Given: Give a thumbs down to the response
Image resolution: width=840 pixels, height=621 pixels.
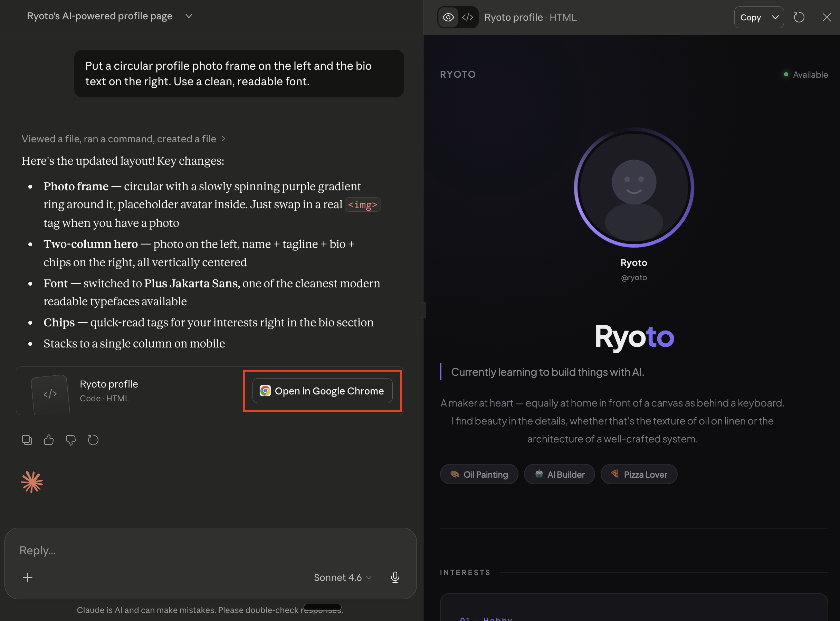Looking at the screenshot, I should point(71,440).
